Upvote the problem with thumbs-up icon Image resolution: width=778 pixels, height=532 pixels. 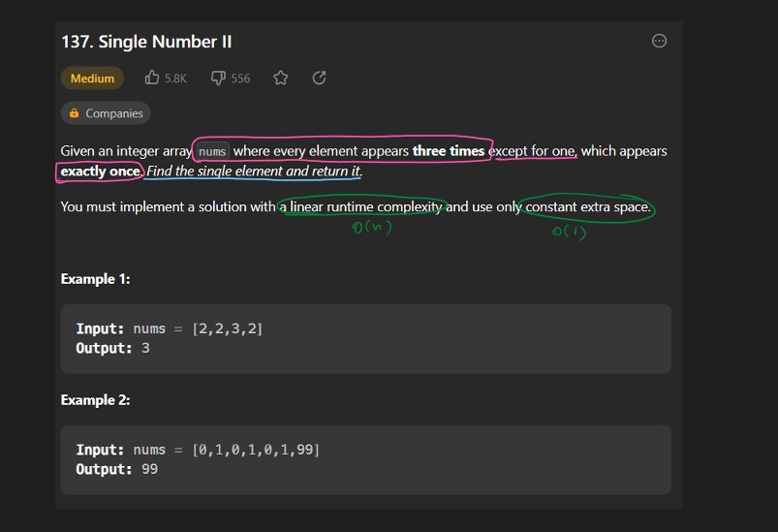click(152, 78)
